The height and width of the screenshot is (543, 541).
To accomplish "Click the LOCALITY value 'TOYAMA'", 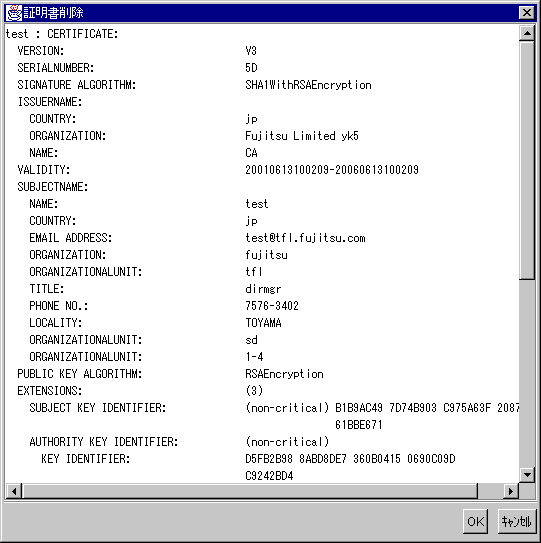I will point(263,323).
